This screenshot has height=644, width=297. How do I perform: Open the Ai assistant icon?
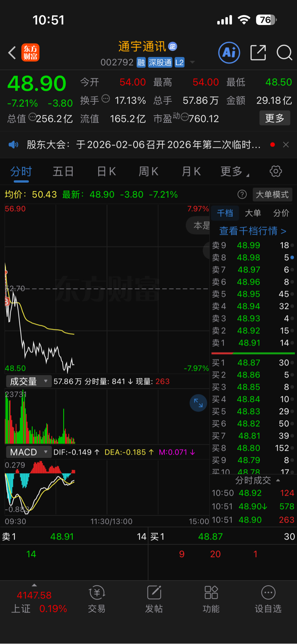point(229,53)
